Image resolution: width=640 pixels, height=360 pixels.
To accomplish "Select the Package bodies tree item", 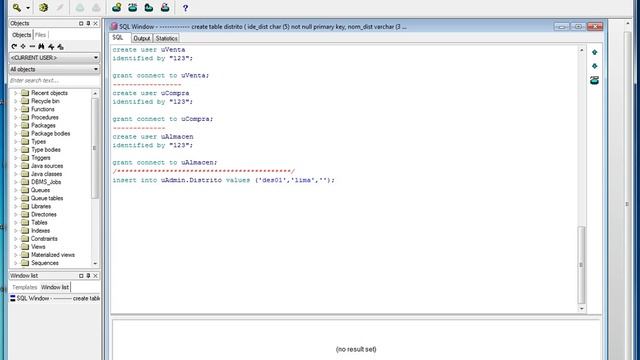I will point(51,133).
